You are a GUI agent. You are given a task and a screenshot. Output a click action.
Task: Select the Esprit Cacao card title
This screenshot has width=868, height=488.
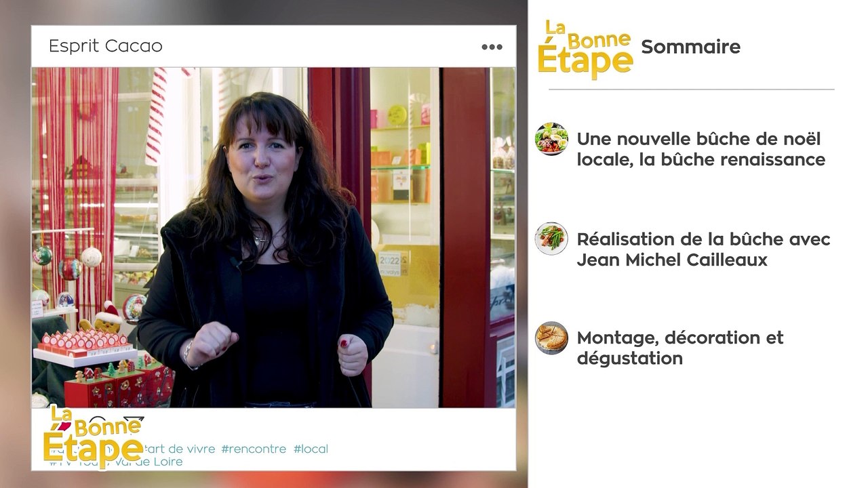pos(106,46)
